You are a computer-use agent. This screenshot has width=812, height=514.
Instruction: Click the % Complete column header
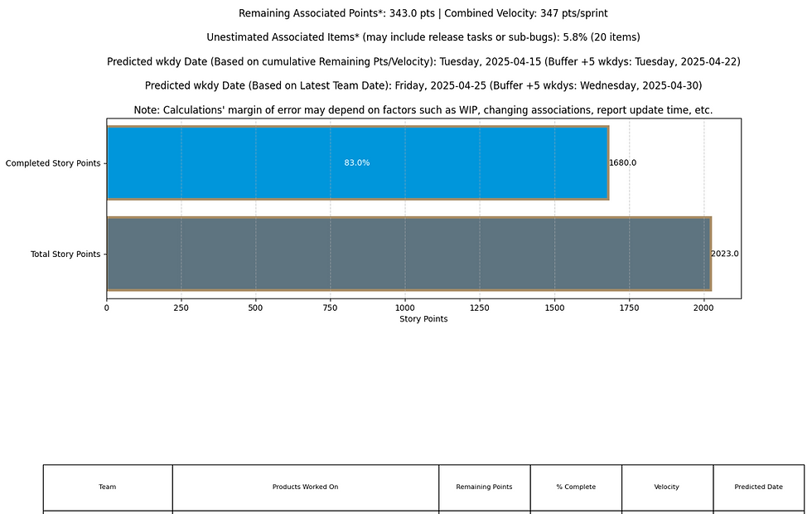576,487
